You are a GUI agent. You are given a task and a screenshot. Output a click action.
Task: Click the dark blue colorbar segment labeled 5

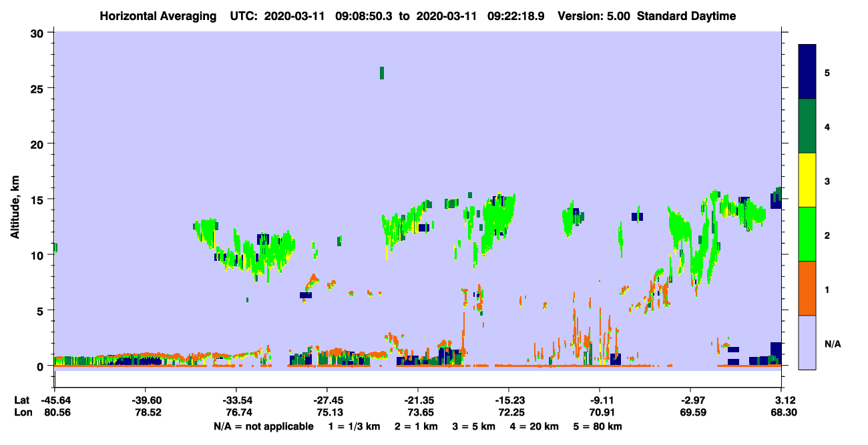coord(807,71)
